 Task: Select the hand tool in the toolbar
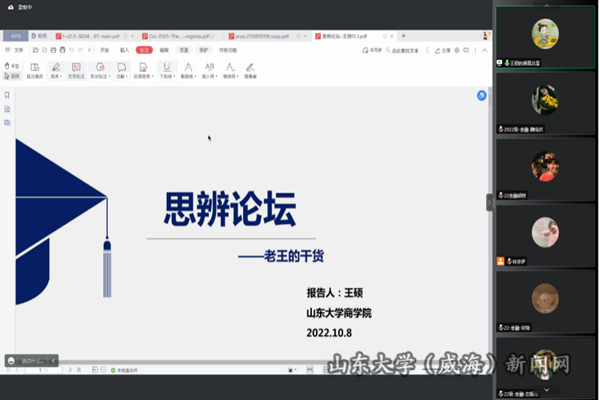pos(11,66)
